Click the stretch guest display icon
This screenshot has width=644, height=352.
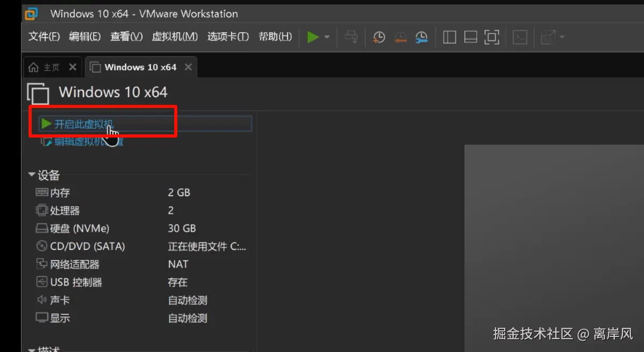(x=548, y=38)
